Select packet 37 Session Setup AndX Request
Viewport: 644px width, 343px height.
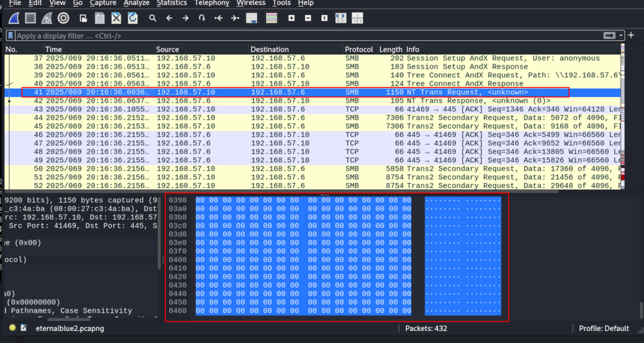coord(313,59)
